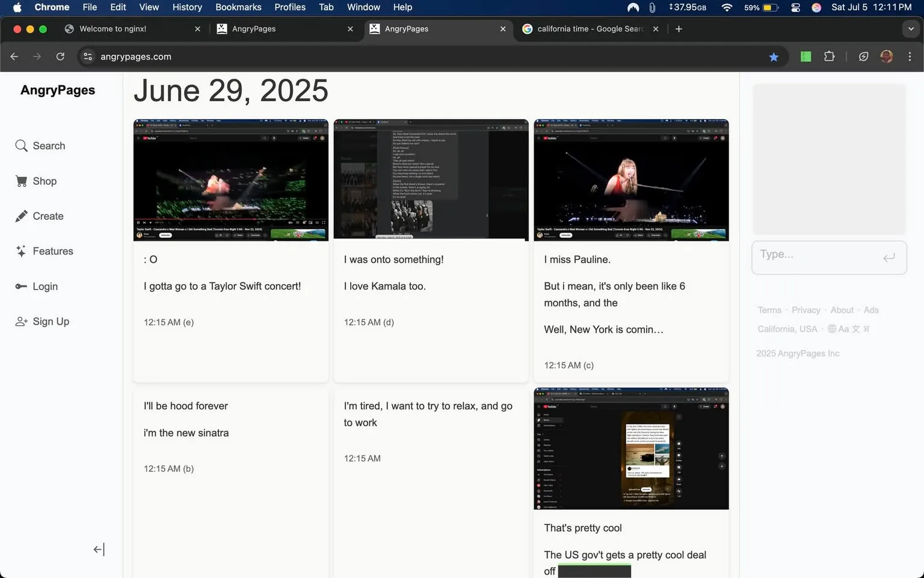The height and width of the screenshot is (578, 924).
Task: Switch to the california time Google Search tab
Action: coord(584,28)
